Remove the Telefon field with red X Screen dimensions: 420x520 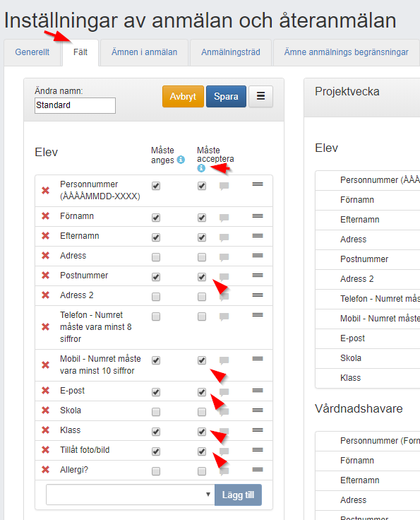coord(45,327)
